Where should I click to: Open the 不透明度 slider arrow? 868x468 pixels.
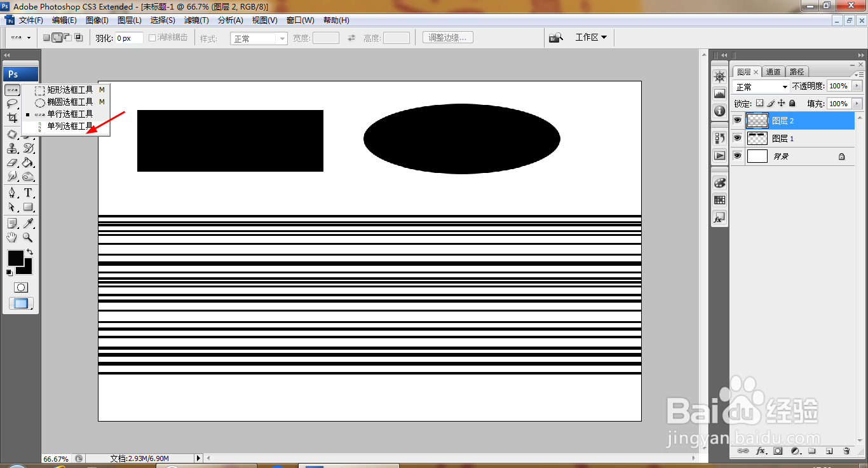tap(857, 86)
